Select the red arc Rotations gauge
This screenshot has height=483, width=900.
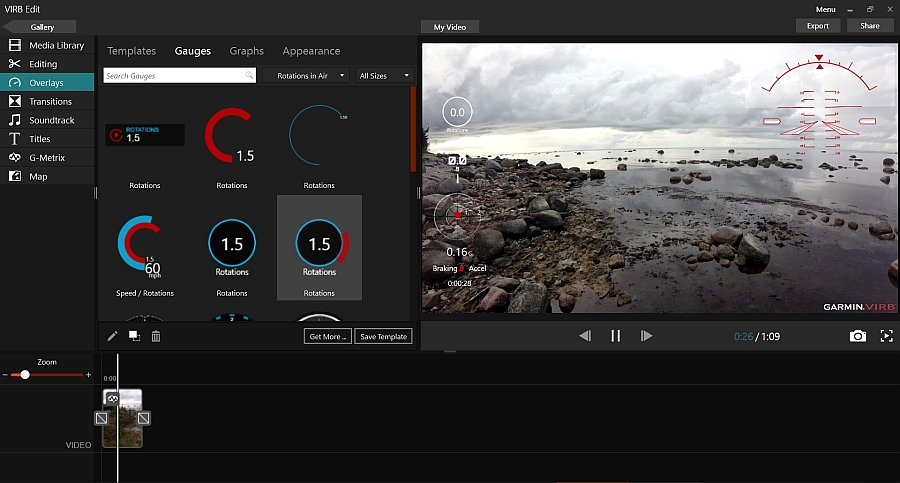click(231, 136)
